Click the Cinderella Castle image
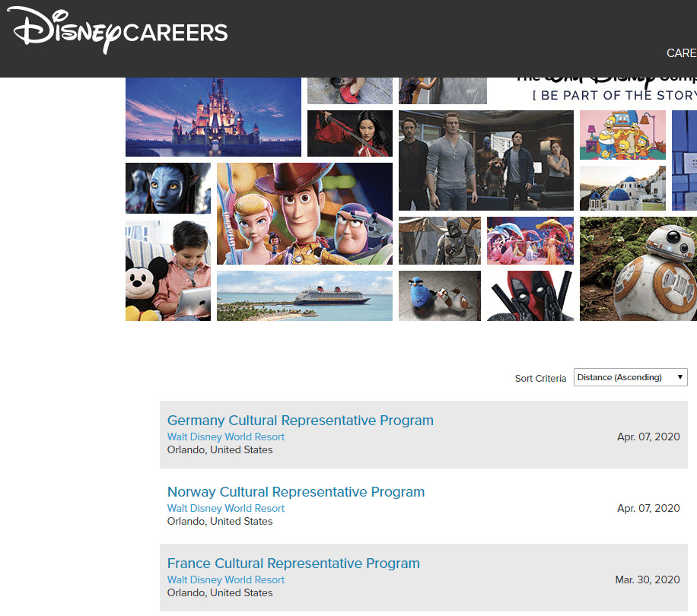 pyautogui.click(x=213, y=117)
